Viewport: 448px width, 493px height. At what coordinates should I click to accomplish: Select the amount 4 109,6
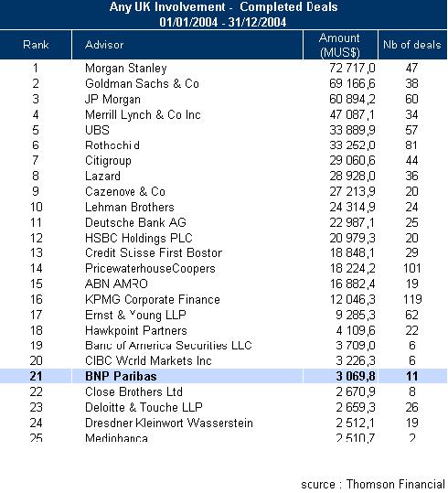[x=356, y=330]
